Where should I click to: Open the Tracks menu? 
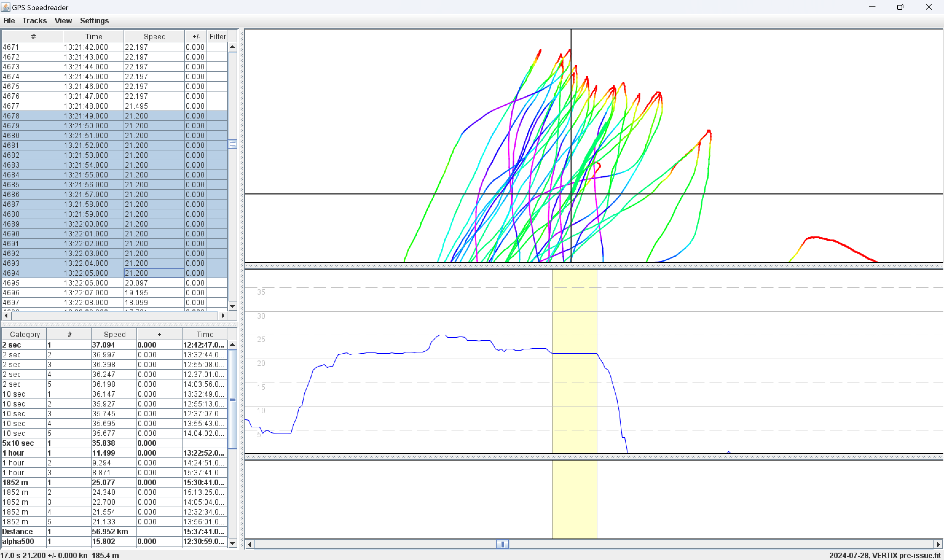pos(34,21)
